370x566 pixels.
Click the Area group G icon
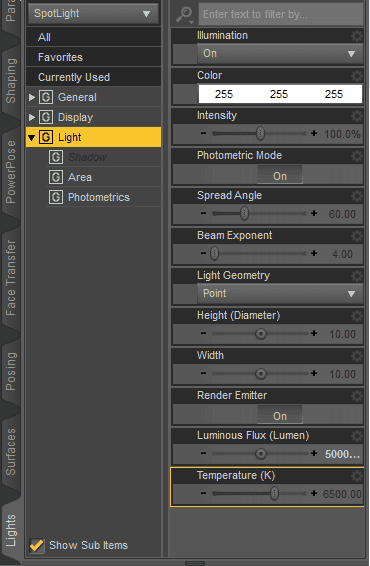56,177
